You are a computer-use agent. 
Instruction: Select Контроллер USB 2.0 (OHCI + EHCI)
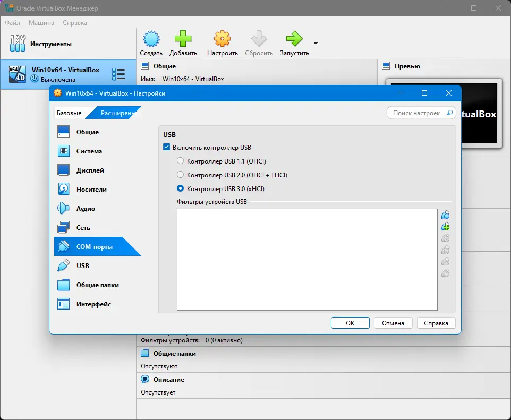pyautogui.click(x=180, y=175)
